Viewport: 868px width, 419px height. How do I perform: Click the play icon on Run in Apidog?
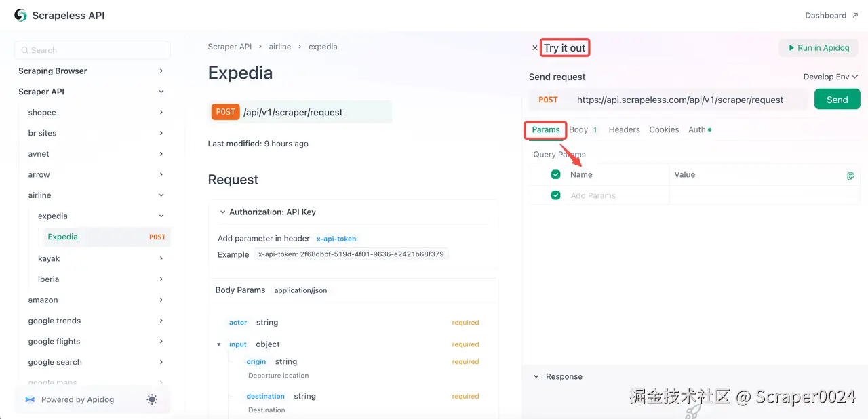pos(791,47)
